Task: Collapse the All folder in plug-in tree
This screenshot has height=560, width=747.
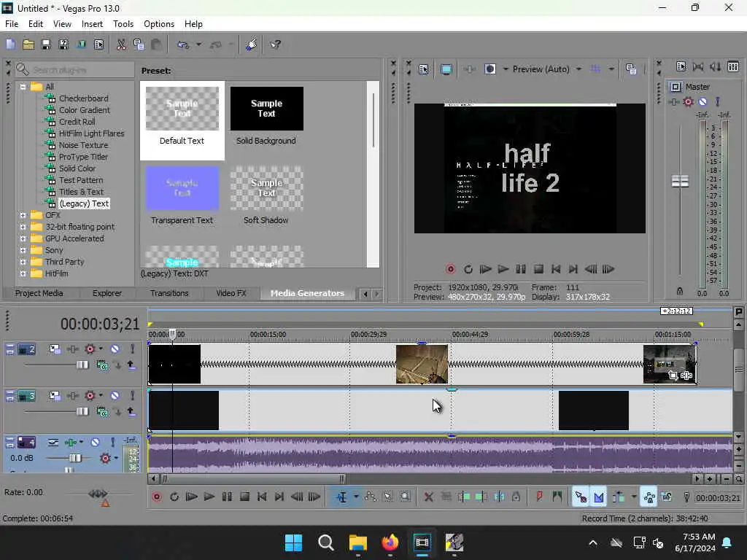Action: click(23, 87)
